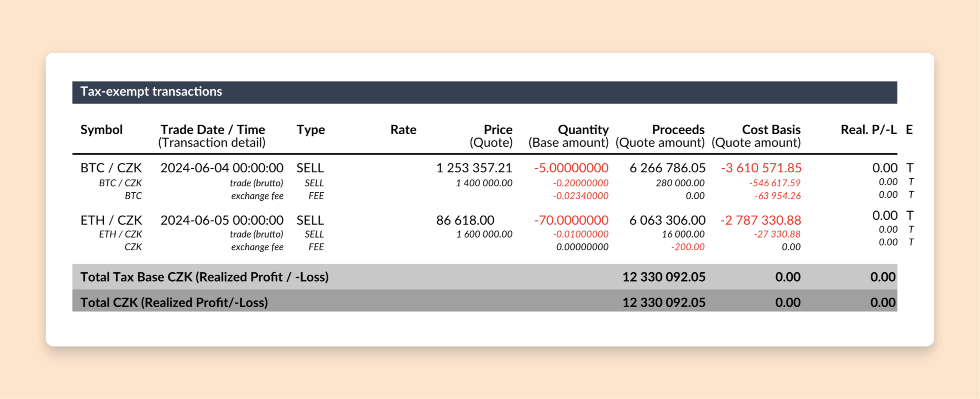Click the Quantity (Base amount) column header
The height and width of the screenshot is (399, 980).
[x=568, y=136]
